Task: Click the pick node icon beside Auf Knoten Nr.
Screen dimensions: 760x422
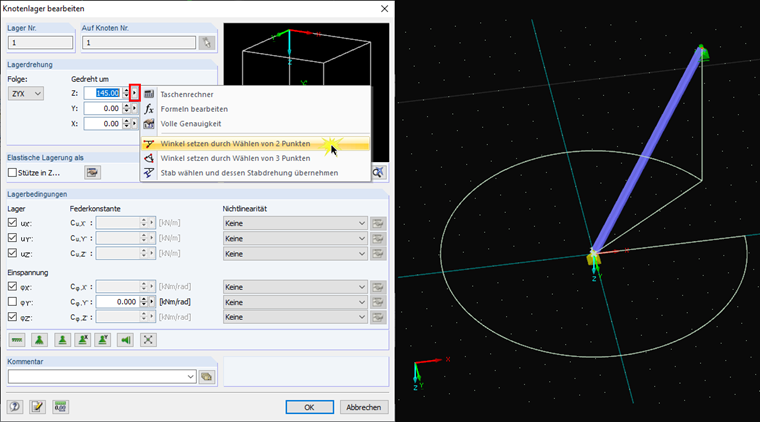Action: (x=206, y=43)
